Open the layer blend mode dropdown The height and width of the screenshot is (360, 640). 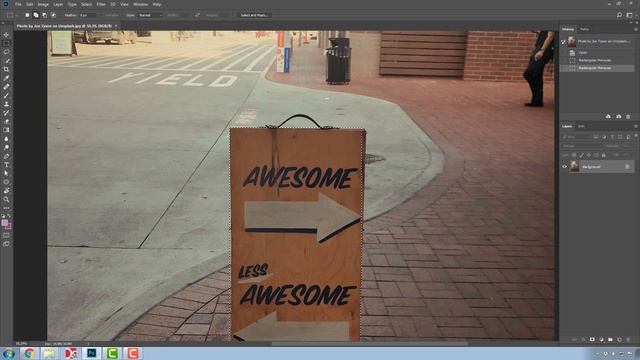pos(581,146)
